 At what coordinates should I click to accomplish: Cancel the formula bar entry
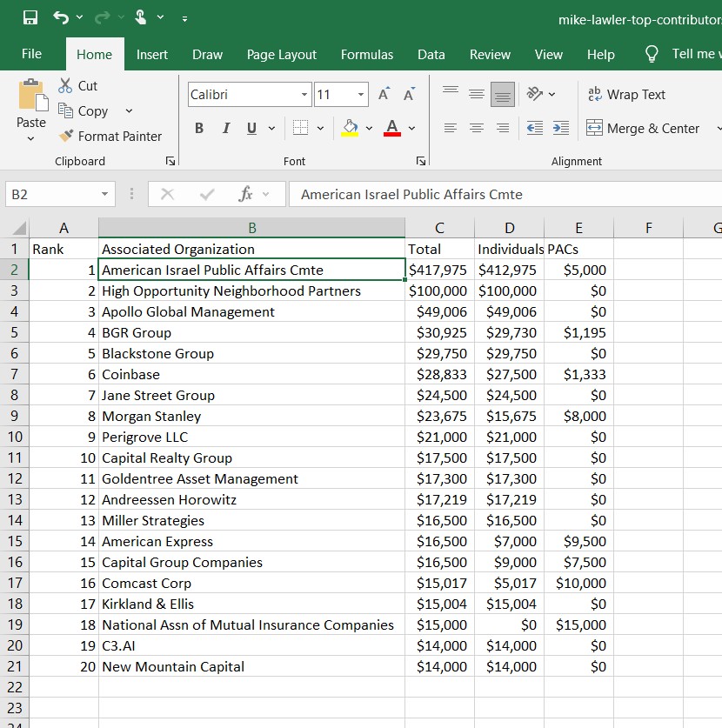click(x=167, y=194)
